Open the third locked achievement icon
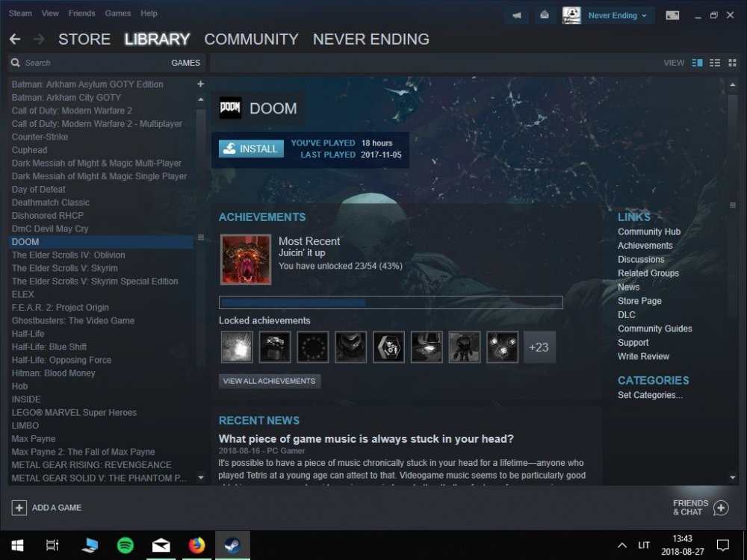Viewport: 747px width, 560px height. (312, 347)
